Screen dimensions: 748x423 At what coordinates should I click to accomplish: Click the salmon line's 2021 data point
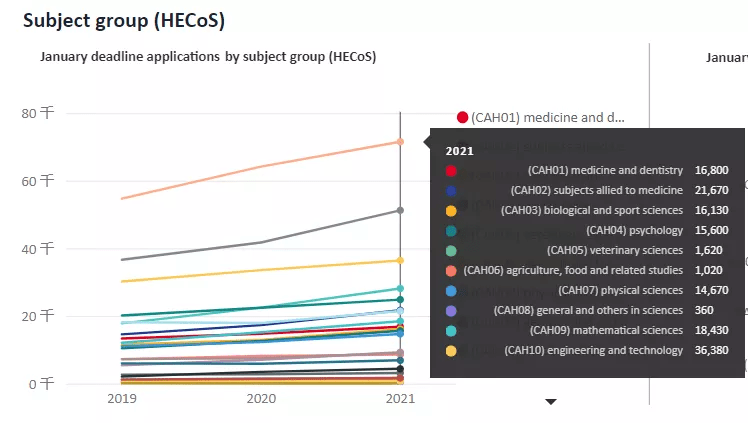400,142
